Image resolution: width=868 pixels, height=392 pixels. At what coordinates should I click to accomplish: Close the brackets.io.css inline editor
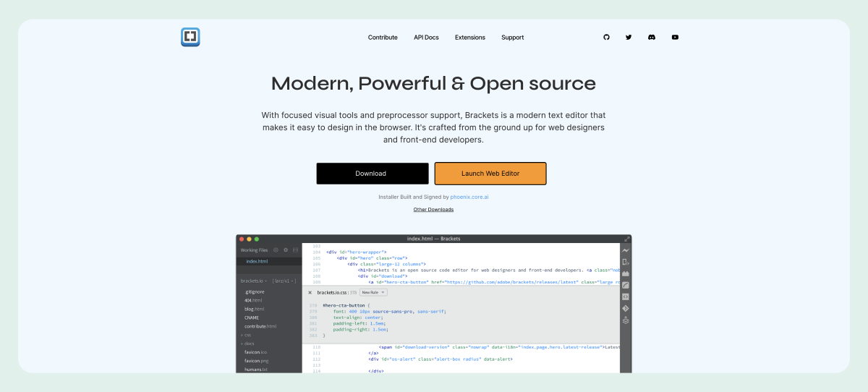pos(310,292)
